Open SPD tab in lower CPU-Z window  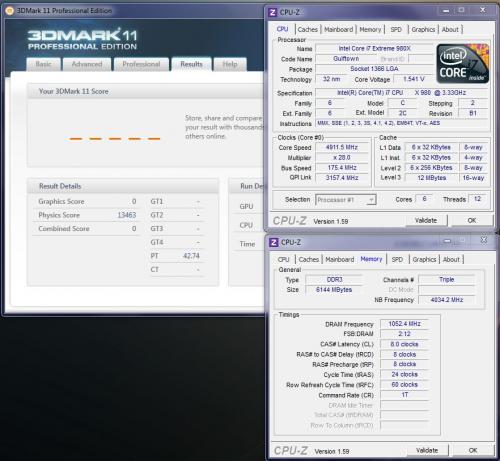click(397, 260)
